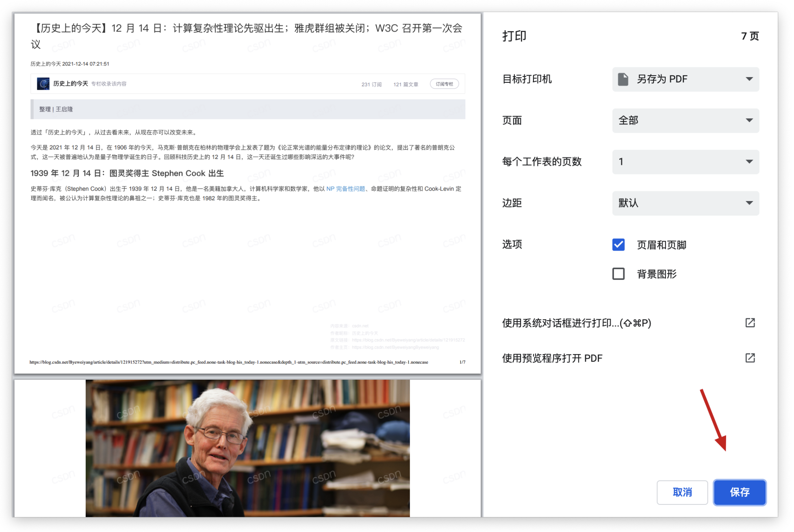The height and width of the screenshot is (532, 794).
Task: Open the destination printer dropdown 另存为 PDF
Action: pos(685,79)
